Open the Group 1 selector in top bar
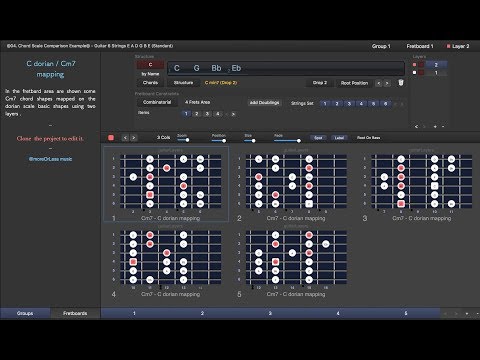 (381, 46)
